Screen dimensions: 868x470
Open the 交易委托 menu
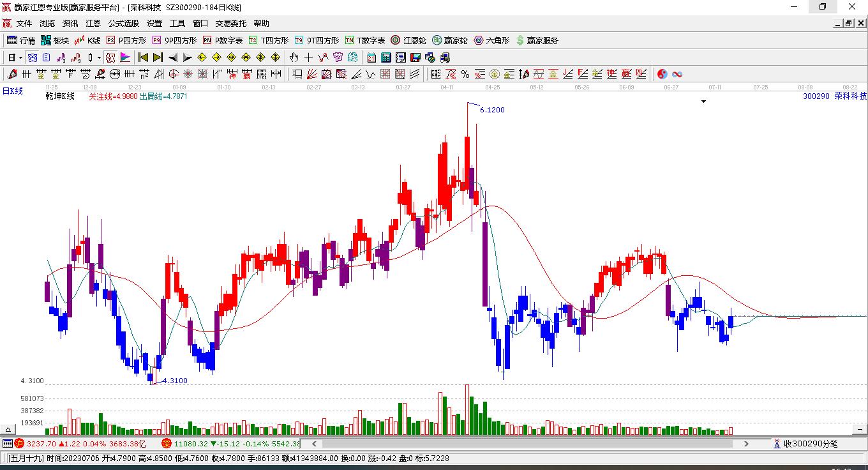(x=231, y=24)
